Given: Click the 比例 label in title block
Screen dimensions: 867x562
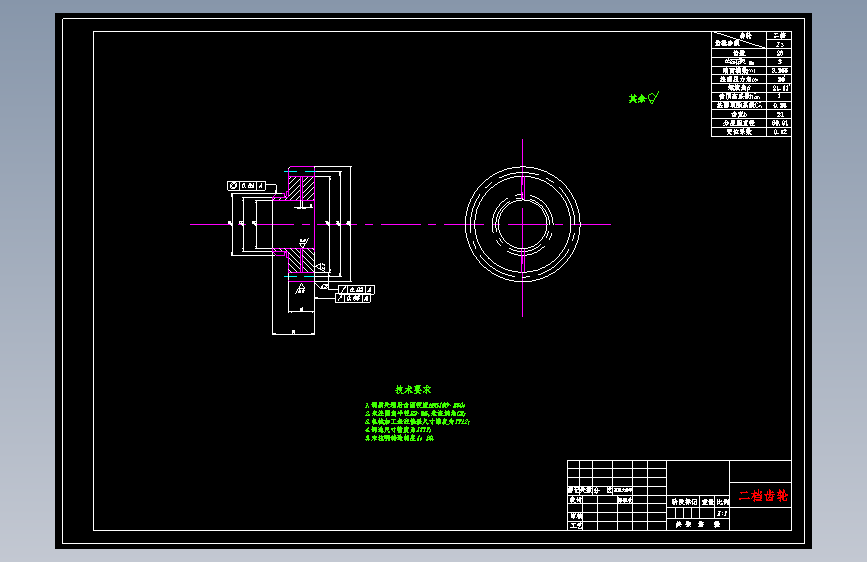Looking at the screenshot, I should [722, 502].
